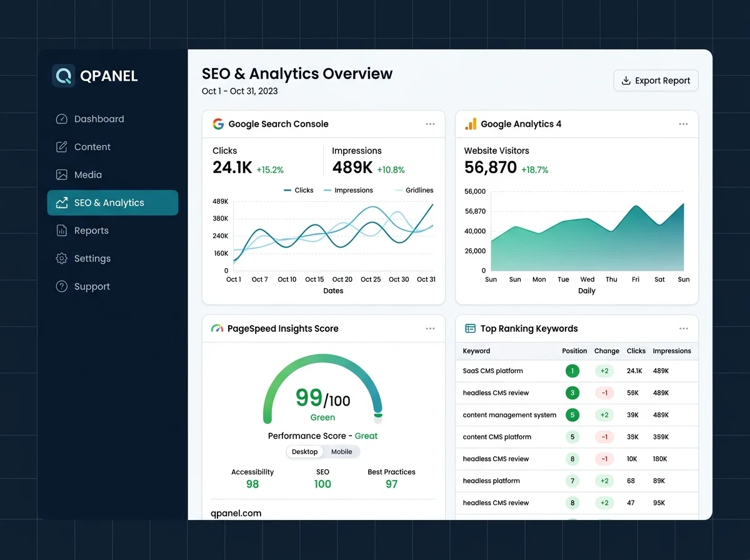Open Top Ranking Keywords card options menu
This screenshot has width=750, height=560.
(x=683, y=329)
